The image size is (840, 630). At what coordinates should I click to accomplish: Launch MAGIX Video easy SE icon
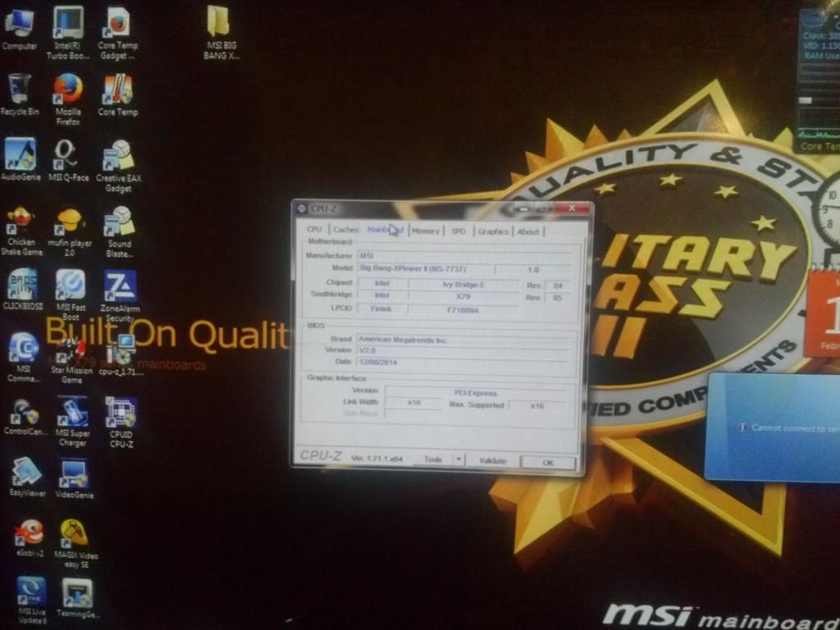(x=76, y=543)
